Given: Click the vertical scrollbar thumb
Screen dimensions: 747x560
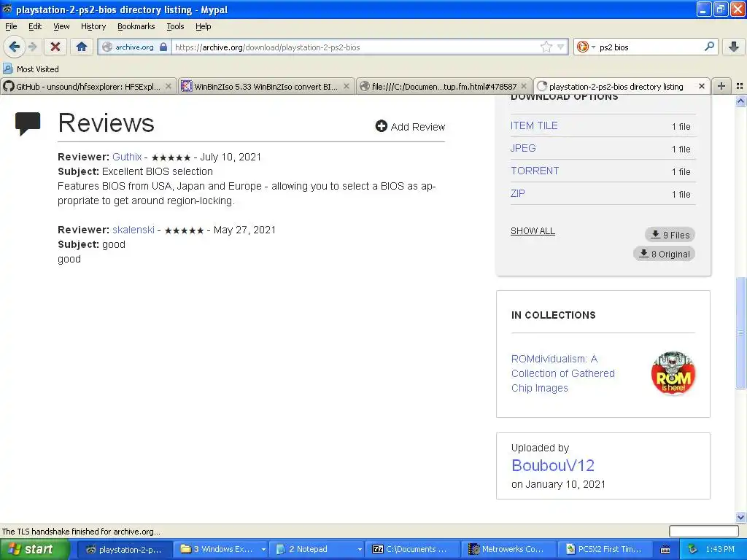Looking at the screenshot, I should point(741,332).
